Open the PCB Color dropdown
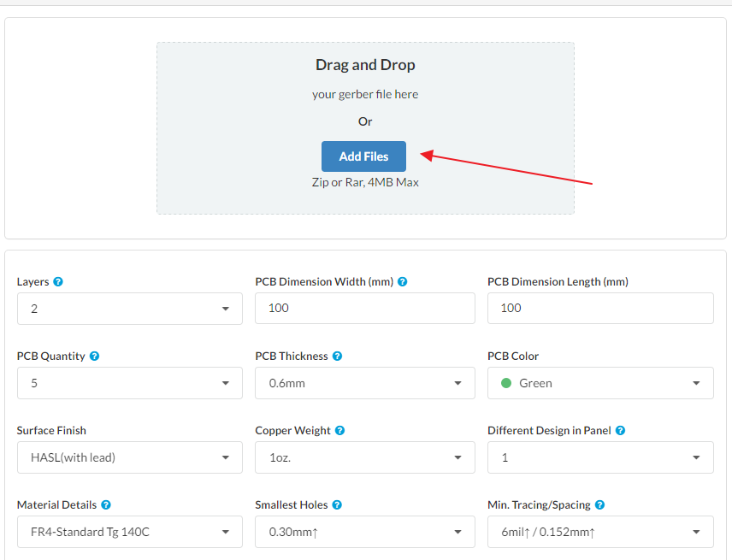The width and height of the screenshot is (732, 560). tap(600, 383)
